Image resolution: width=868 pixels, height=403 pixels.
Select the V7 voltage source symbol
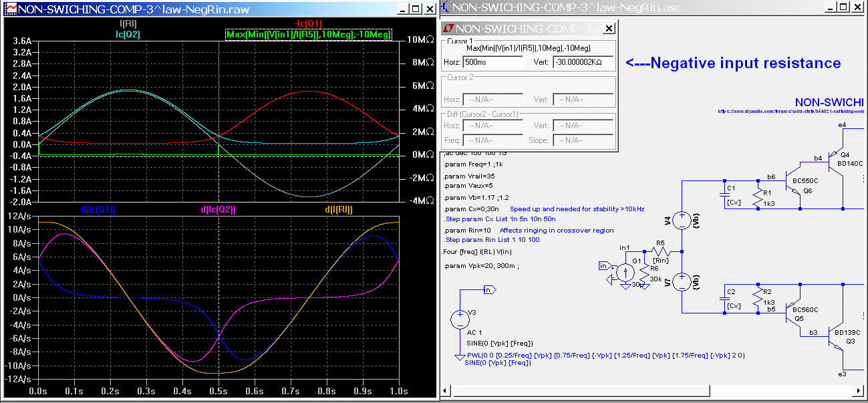click(x=682, y=283)
